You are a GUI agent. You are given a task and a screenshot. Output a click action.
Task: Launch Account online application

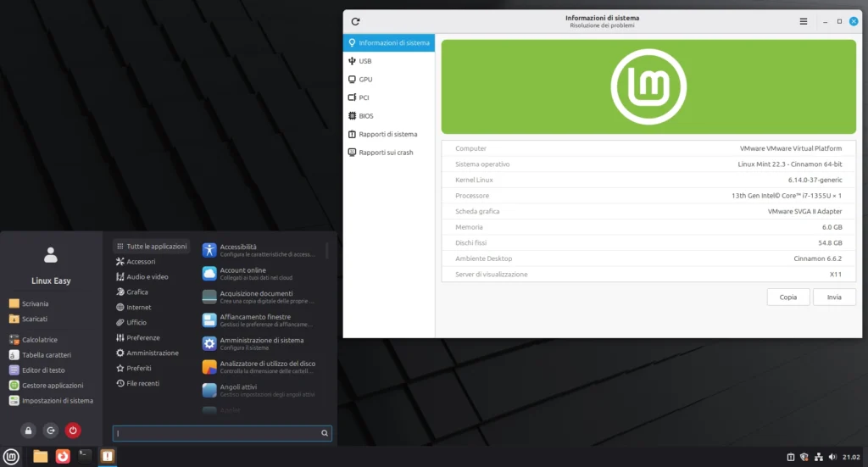pos(261,274)
